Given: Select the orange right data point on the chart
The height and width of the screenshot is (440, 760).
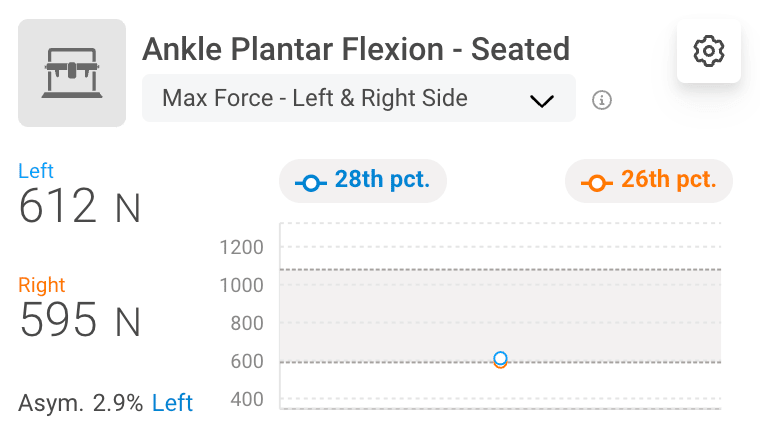Looking at the screenshot, I should pyautogui.click(x=500, y=365).
